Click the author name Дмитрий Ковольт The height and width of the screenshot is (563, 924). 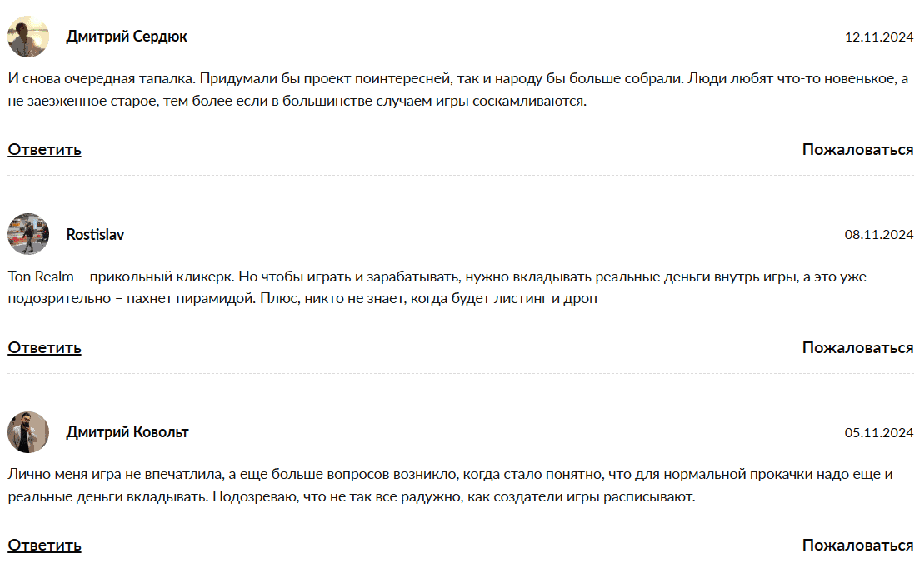127,432
